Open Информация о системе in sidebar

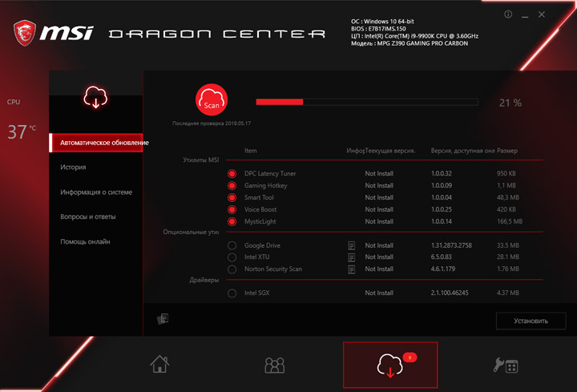[x=96, y=192]
